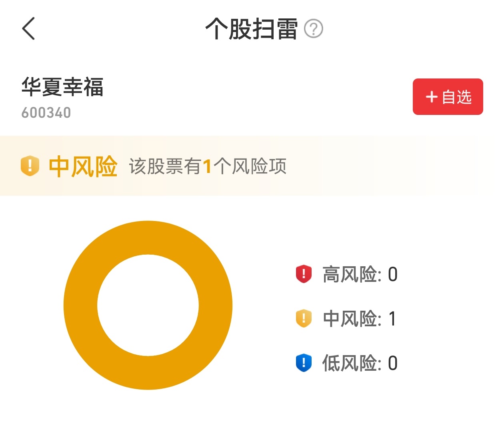Tap the orange 中风险 banner heading
This screenshot has width=504, height=430.
(83, 166)
